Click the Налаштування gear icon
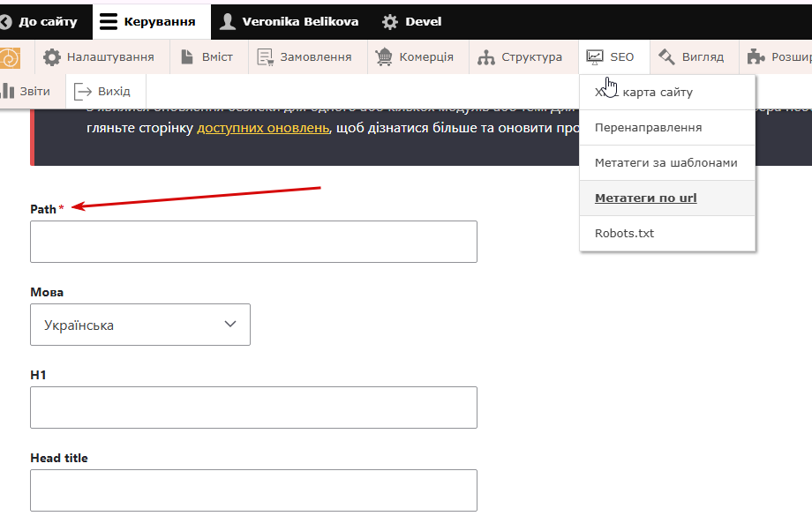The height and width of the screenshot is (516, 812). point(52,57)
